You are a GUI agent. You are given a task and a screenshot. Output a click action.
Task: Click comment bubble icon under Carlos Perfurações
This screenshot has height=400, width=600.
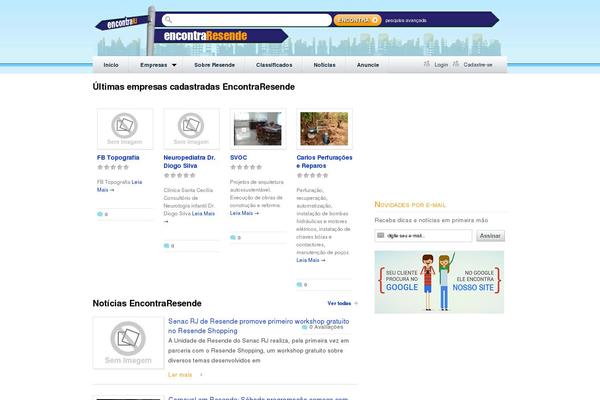(x=300, y=285)
